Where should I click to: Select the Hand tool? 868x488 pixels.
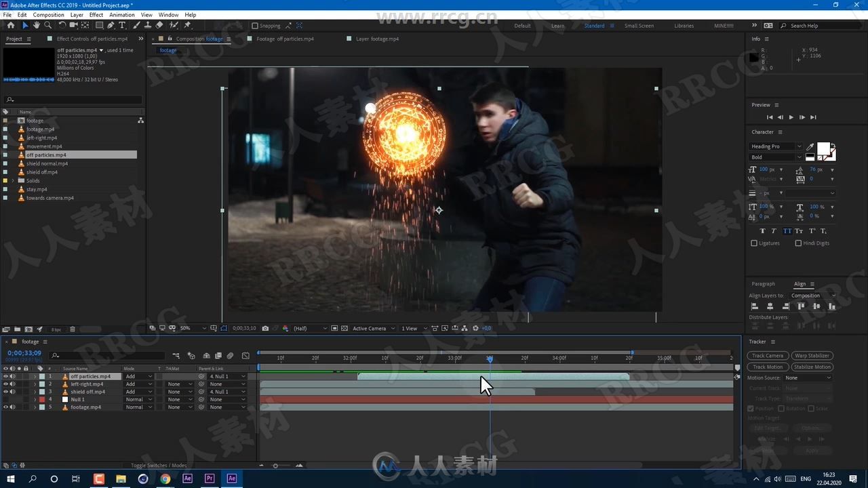click(37, 25)
